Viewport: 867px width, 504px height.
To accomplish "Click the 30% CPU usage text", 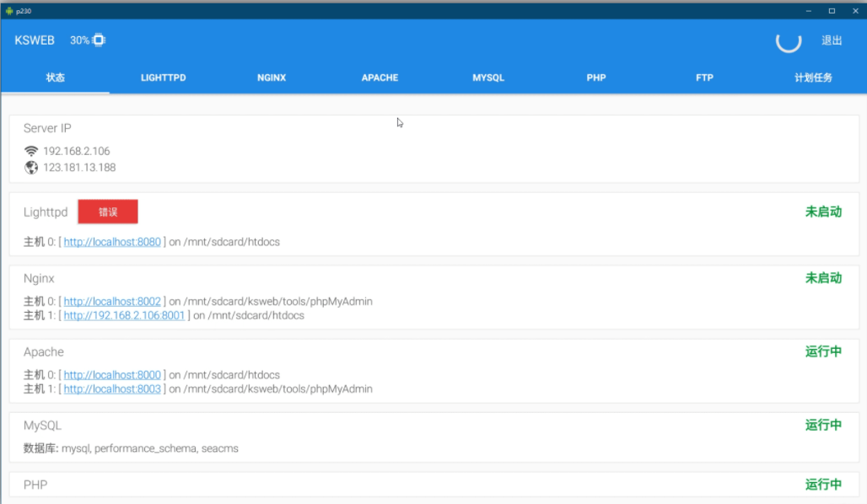I will tap(79, 40).
